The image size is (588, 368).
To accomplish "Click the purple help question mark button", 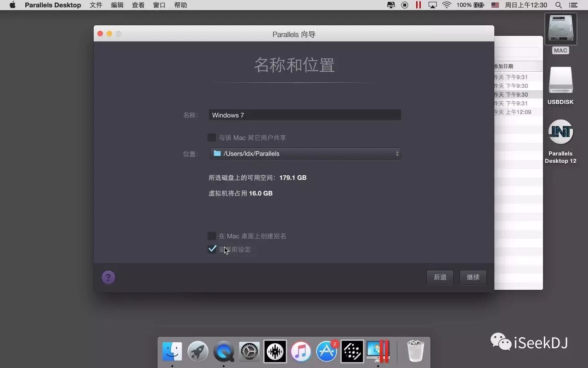I will [108, 277].
